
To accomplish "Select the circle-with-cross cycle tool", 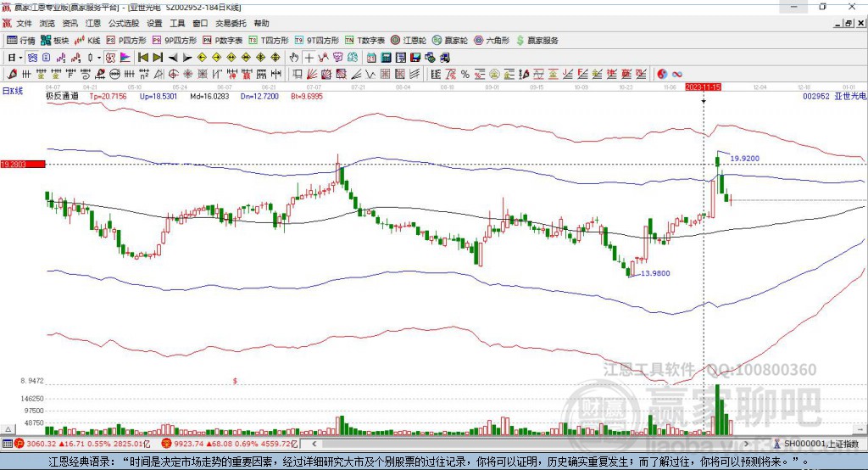I will (x=173, y=75).
